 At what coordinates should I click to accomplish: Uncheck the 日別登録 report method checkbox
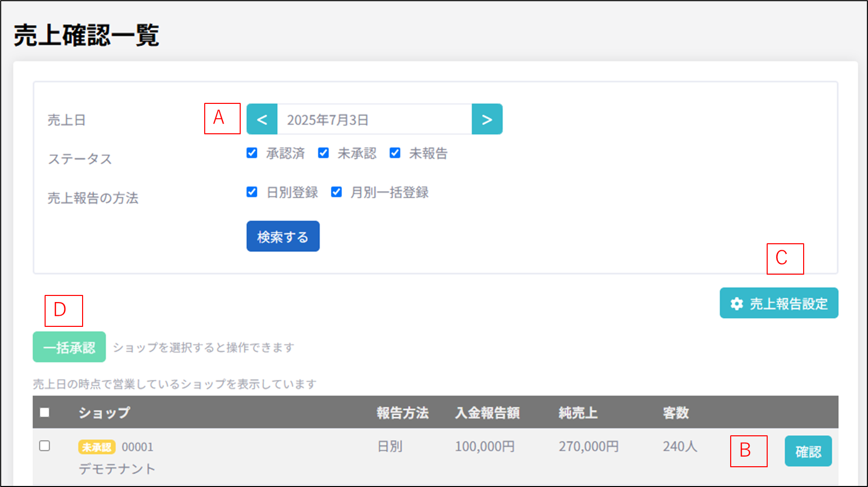pyautogui.click(x=252, y=192)
